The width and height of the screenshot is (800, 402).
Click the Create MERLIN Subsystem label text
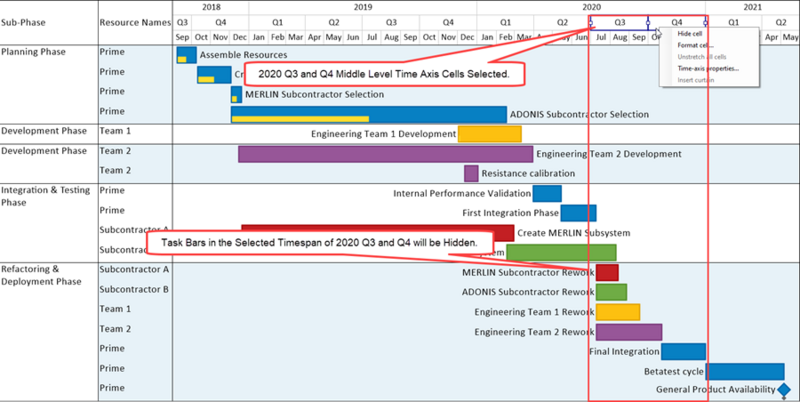573,233
